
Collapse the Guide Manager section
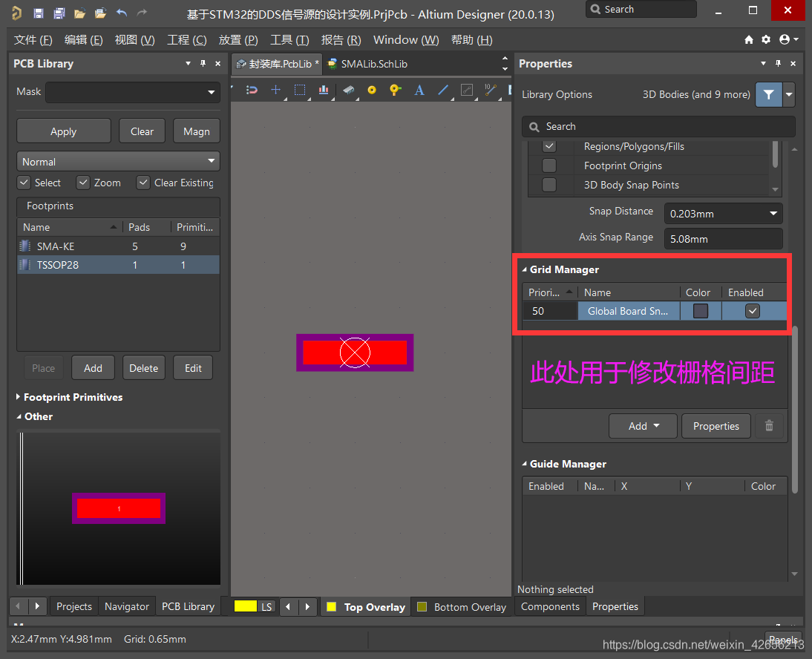click(524, 465)
